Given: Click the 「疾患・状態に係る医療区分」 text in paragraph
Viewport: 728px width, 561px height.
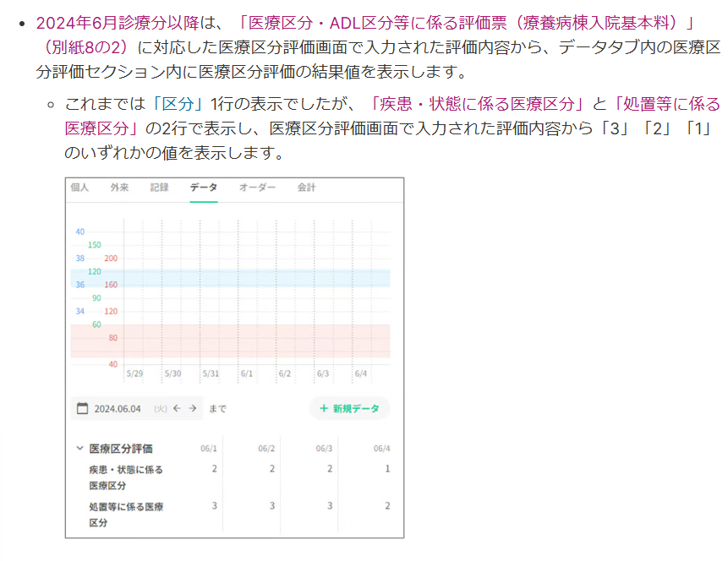Looking at the screenshot, I should tap(477, 104).
